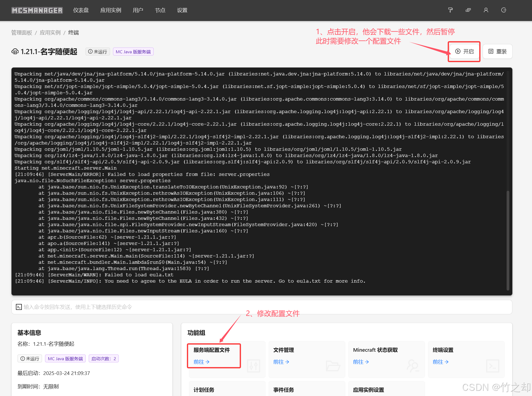532x396 pixels.
Task: Click the 功能组 heading
Action: pyautogui.click(x=196, y=333)
